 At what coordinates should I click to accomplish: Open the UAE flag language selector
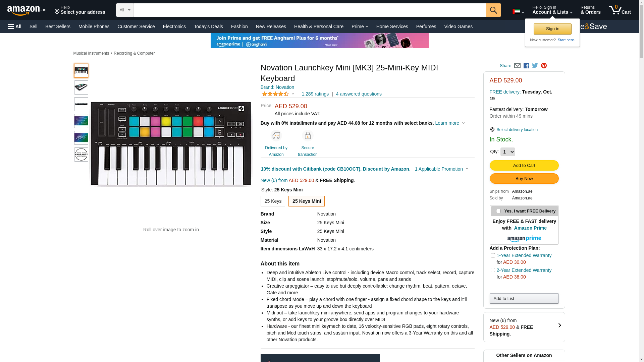[x=518, y=12]
